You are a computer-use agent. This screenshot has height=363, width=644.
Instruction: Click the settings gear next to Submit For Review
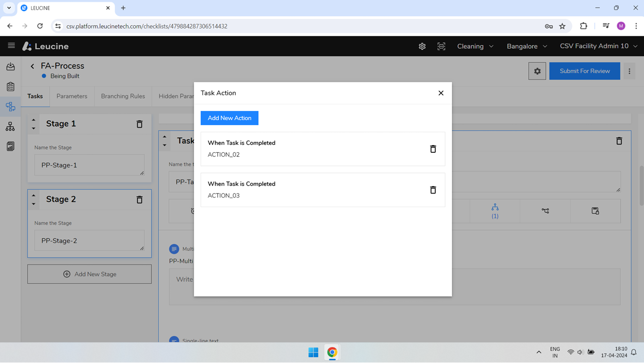click(x=537, y=71)
